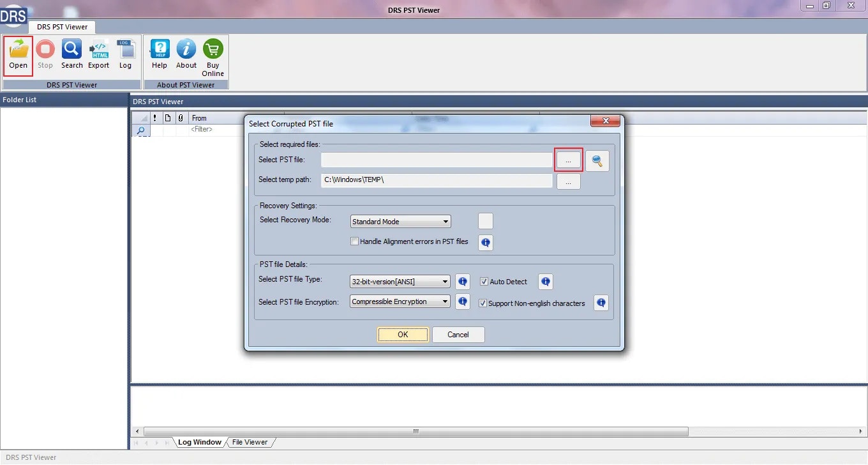This screenshot has width=868, height=465.
Task: Expand the PST file Encryption dropdown
Action: [400, 301]
